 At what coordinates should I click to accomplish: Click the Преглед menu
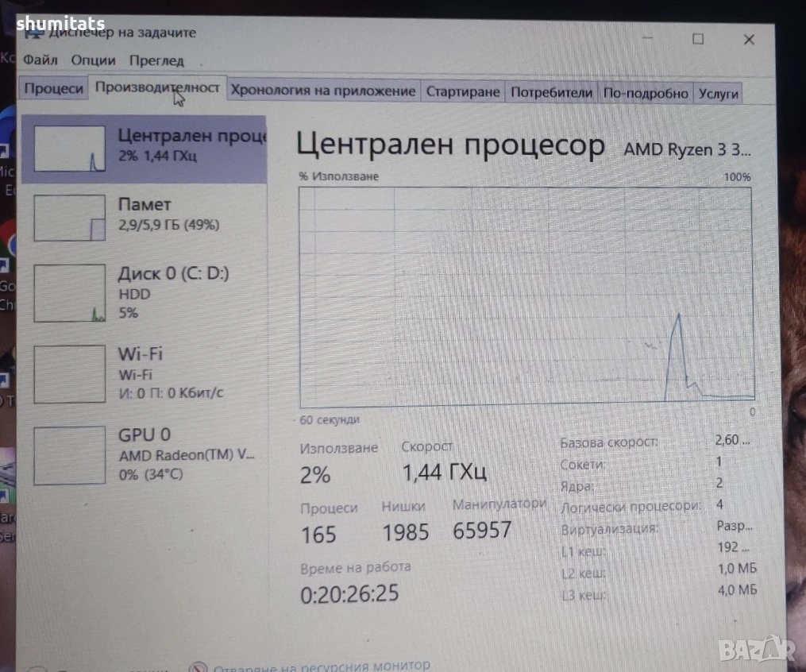(x=156, y=60)
